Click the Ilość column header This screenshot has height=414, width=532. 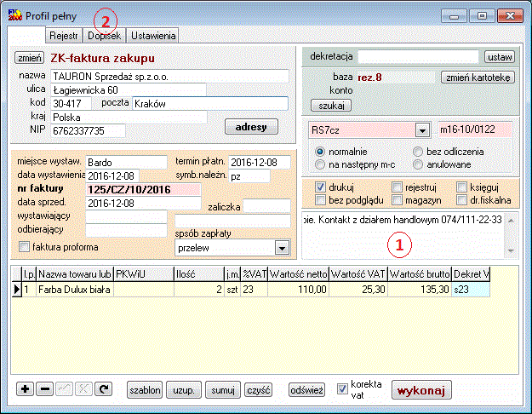pos(199,274)
